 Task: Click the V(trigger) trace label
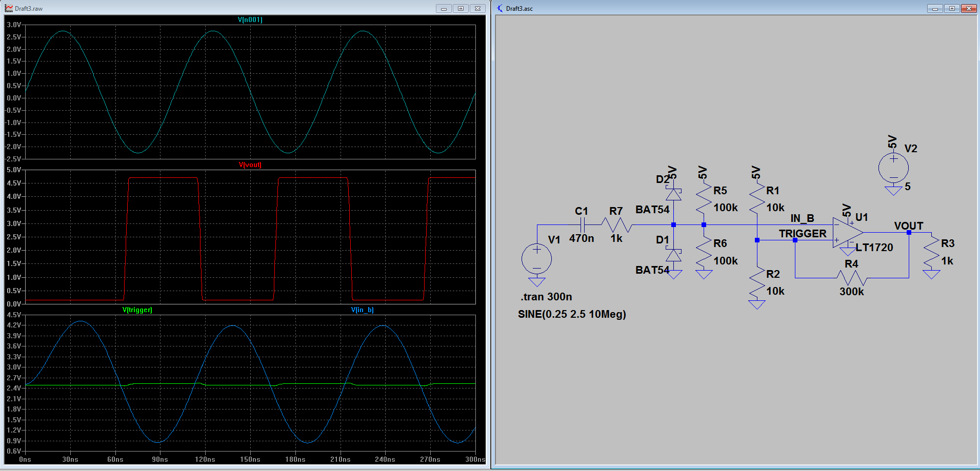point(137,310)
